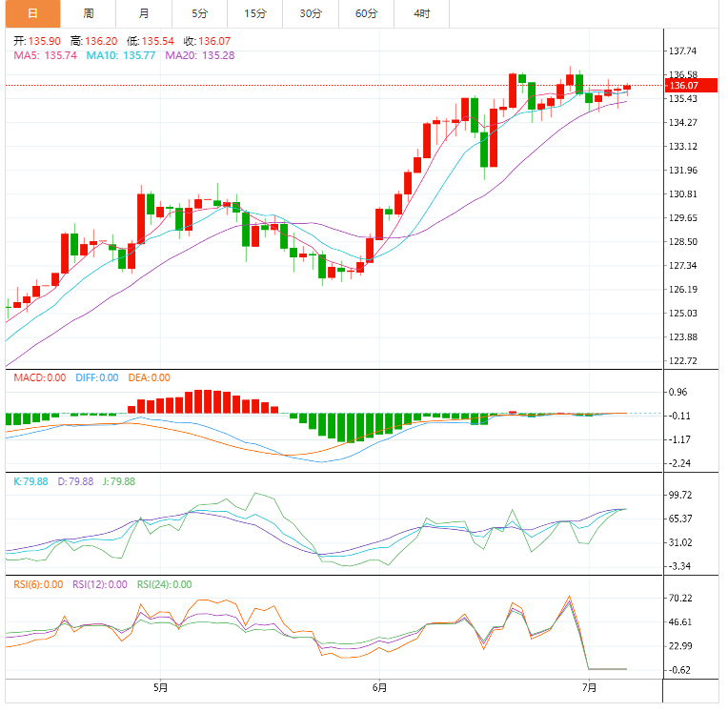
Task: Click the MACD: 0.00 legend label
Action: 39,377
